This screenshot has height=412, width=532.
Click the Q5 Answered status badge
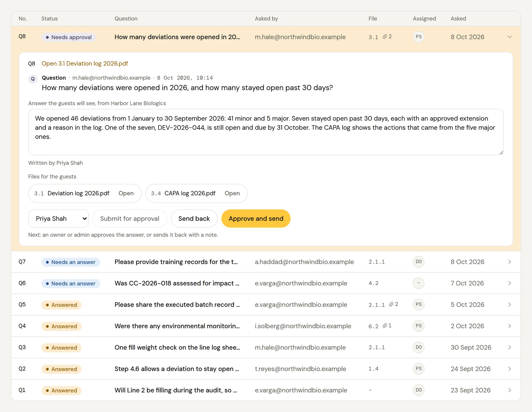tap(62, 305)
